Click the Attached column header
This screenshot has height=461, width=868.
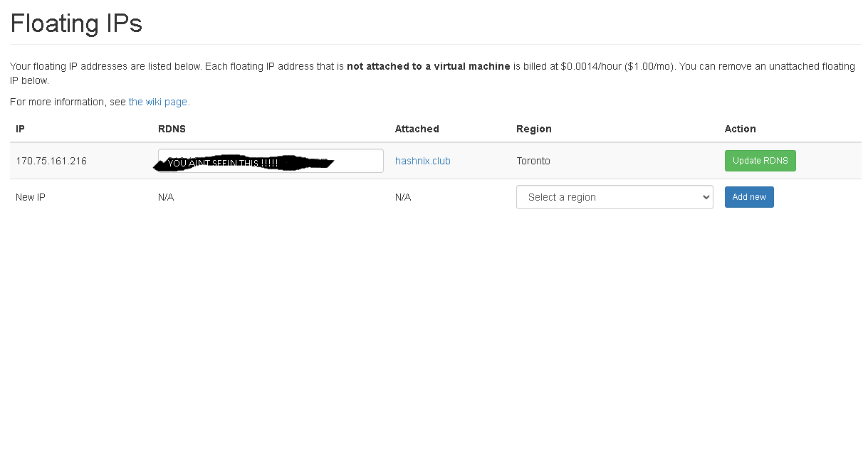(x=417, y=129)
